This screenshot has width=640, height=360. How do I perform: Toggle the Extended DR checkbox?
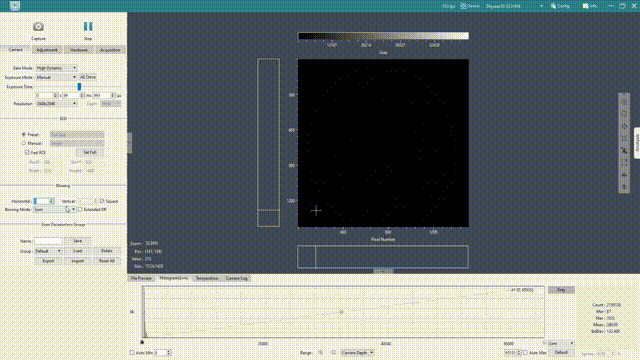[80, 209]
